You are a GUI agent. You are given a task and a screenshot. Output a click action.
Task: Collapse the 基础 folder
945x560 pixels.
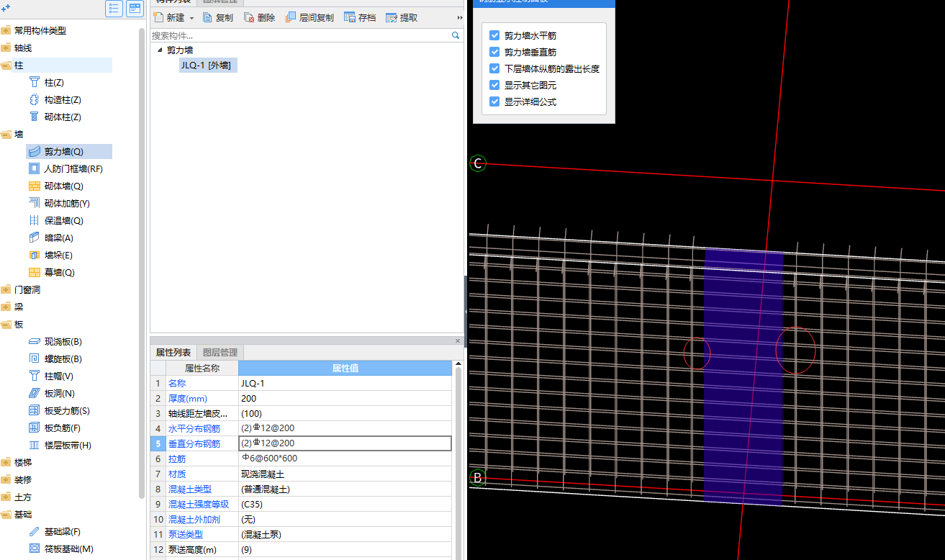(x=6, y=515)
